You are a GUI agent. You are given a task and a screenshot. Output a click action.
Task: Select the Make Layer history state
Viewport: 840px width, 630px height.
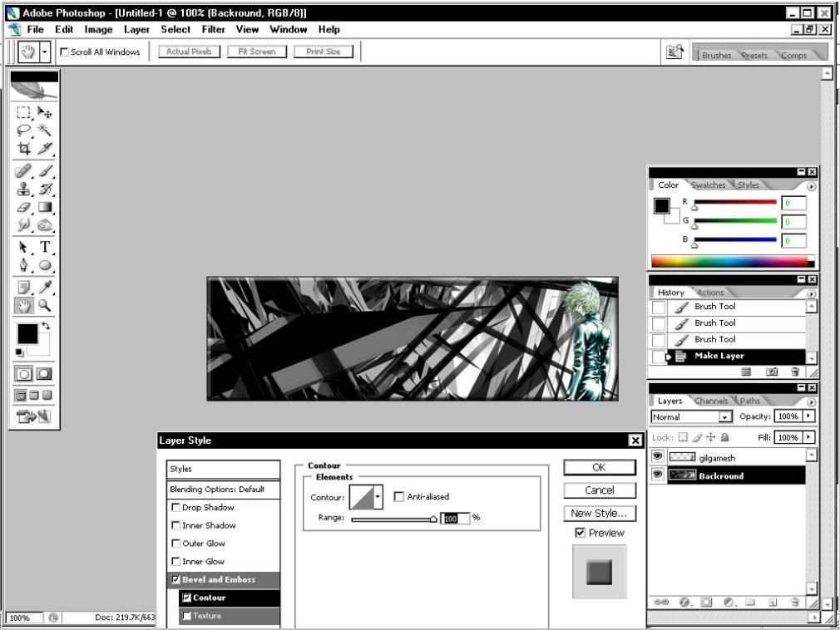click(x=735, y=356)
